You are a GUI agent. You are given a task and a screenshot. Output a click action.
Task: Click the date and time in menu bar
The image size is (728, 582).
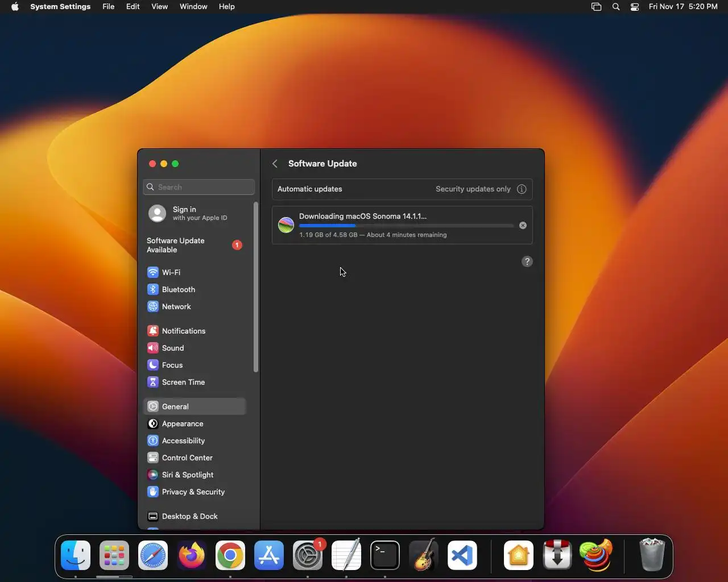tap(683, 7)
